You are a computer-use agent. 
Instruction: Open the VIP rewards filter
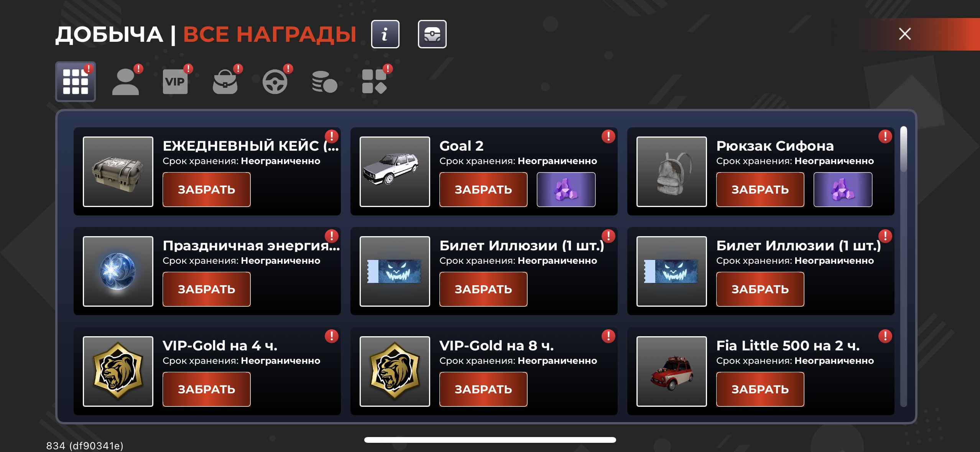(x=175, y=82)
